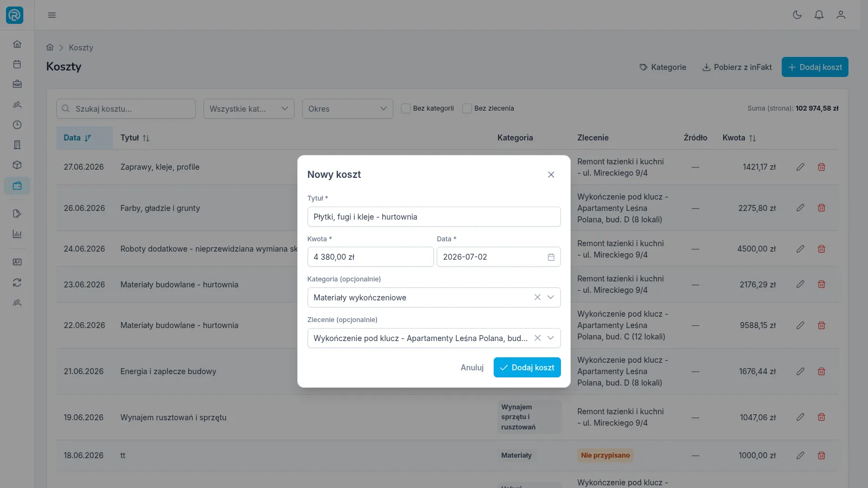The width and height of the screenshot is (868, 488).
Task: Expand the Kategoria dropdown in dialog
Action: point(551,297)
